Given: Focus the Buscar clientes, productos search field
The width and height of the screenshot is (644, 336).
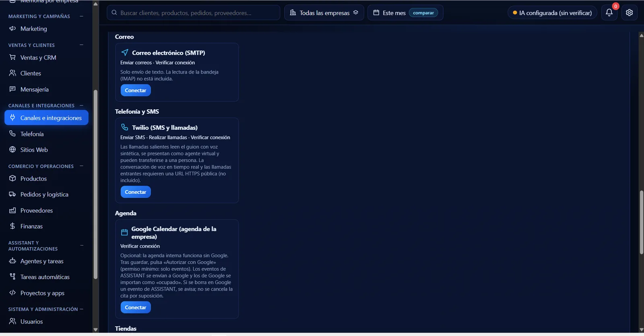Looking at the screenshot, I should coord(193,13).
